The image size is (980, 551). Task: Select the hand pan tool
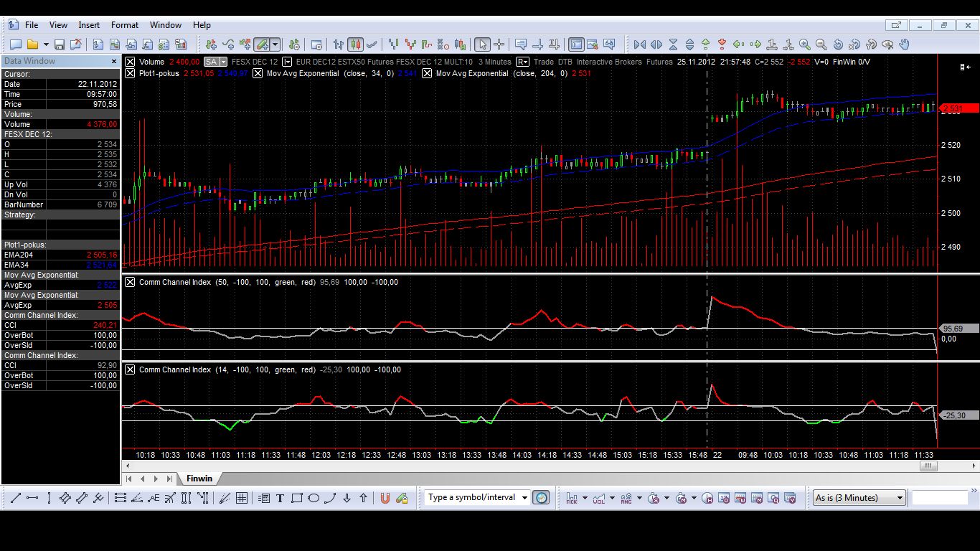pyautogui.click(x=904, y=44)
